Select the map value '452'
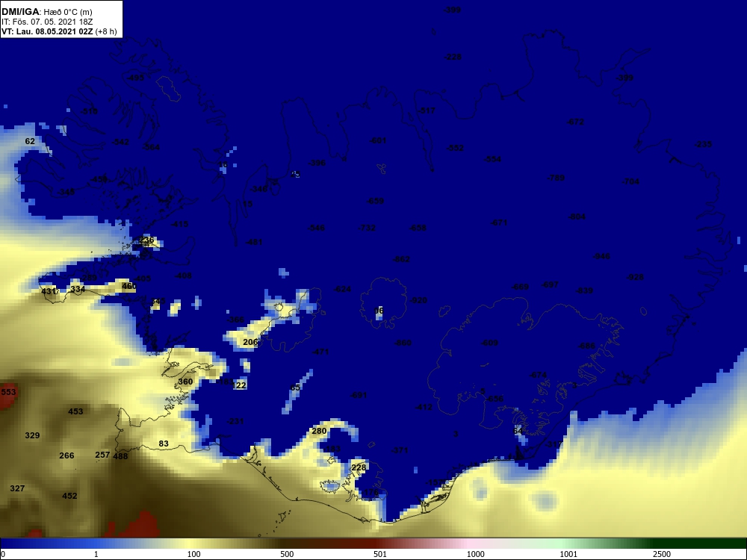 [69, 496]
